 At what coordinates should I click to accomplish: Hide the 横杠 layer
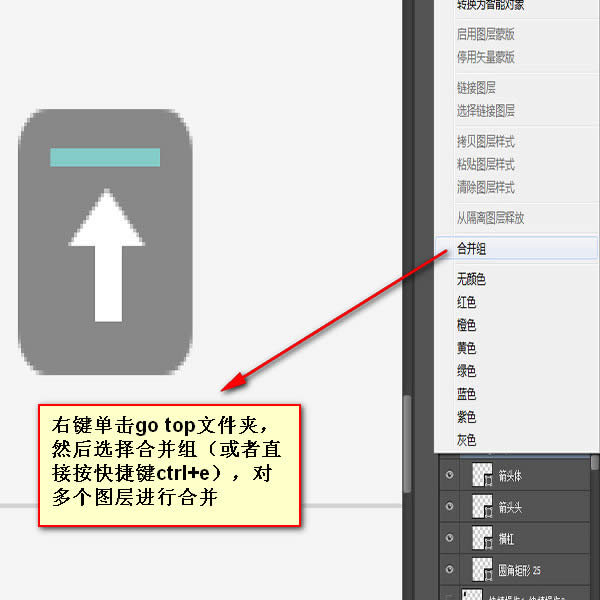pos(448,538)
